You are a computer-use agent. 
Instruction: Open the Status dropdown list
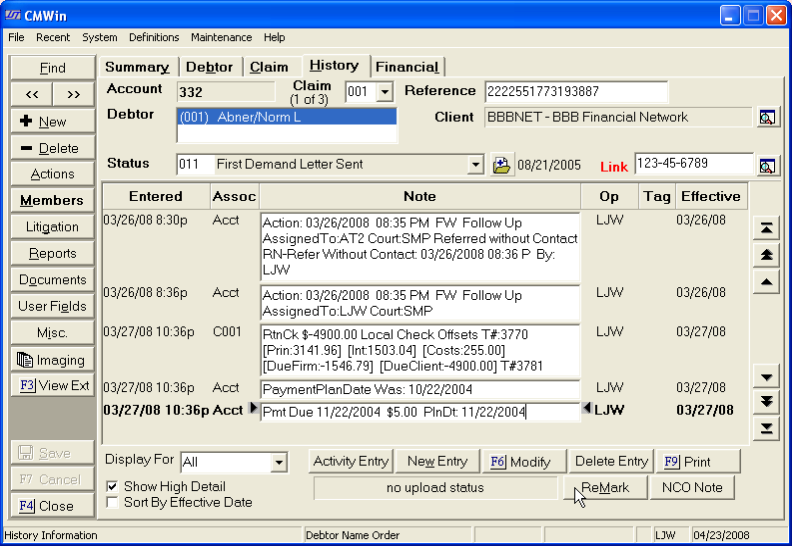click(x=475, y=164)
